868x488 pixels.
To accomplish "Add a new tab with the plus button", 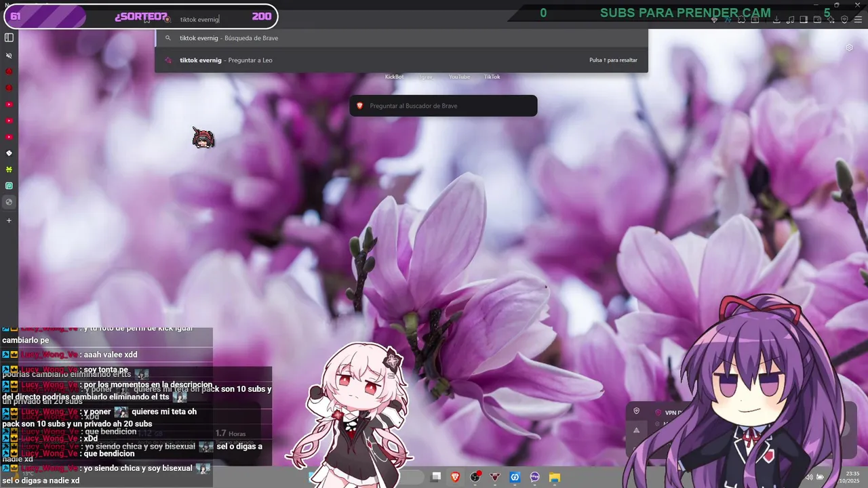I will tap(9, 220).
